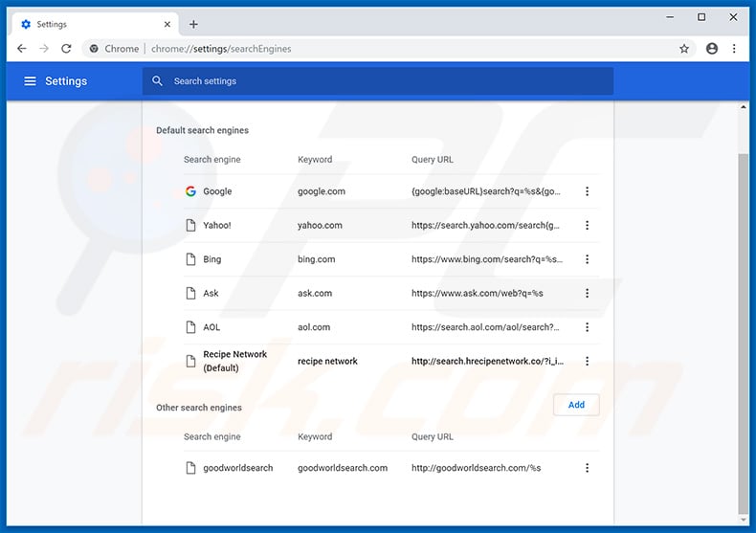The height and width of the screenshot is (533, 756).
Task: Click the Default search engines heading
Action: click(x=202, y=130)
